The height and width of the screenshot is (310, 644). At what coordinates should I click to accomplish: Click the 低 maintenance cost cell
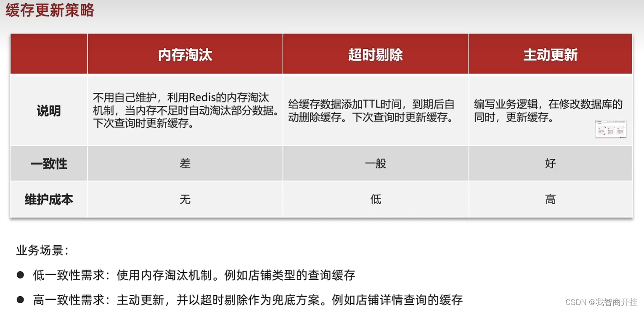[376, 199]
